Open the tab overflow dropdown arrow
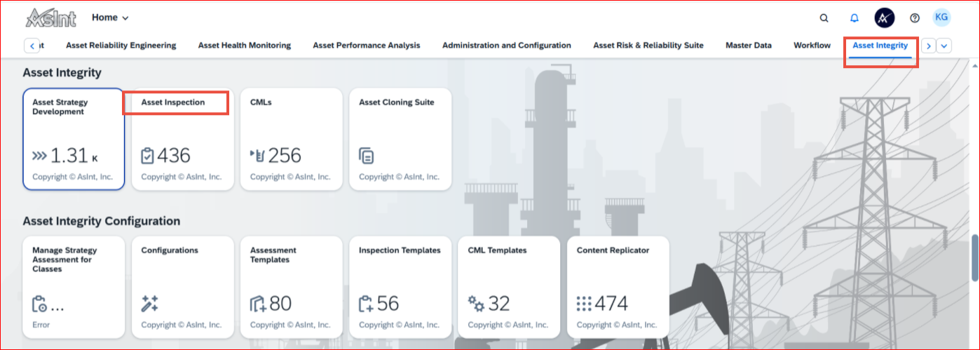The image size is (980, 350). [944, 46]
